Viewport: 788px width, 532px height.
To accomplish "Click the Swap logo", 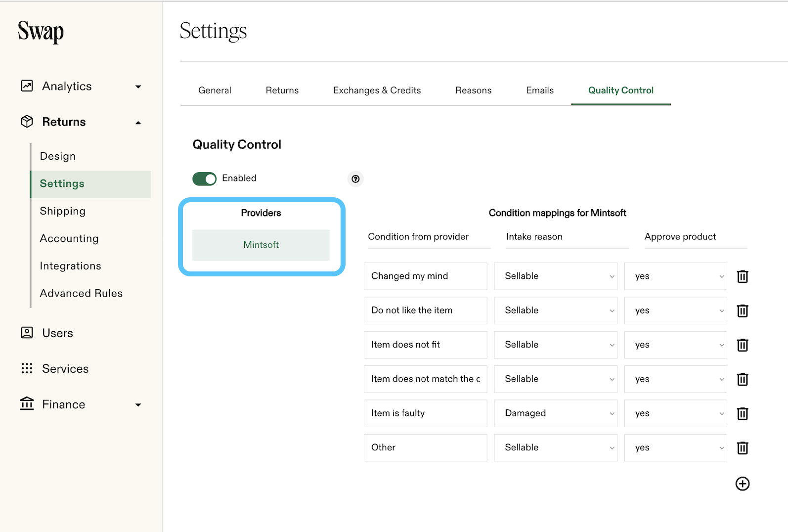I will (x=41, y=32).
